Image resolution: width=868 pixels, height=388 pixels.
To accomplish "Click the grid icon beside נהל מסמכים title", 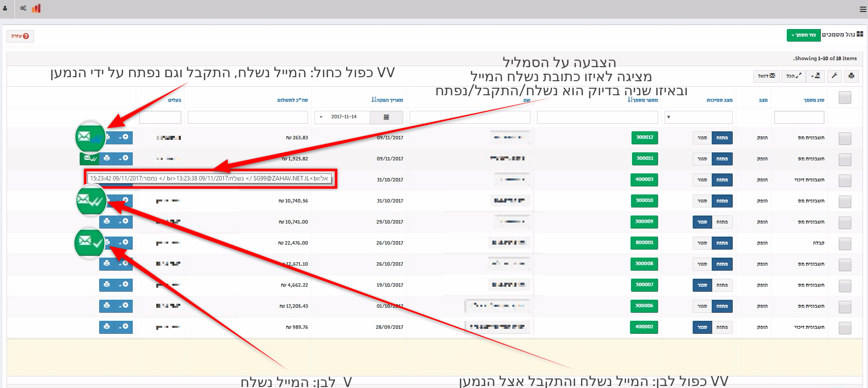I will pyautogui.click(x=860, y=34).
